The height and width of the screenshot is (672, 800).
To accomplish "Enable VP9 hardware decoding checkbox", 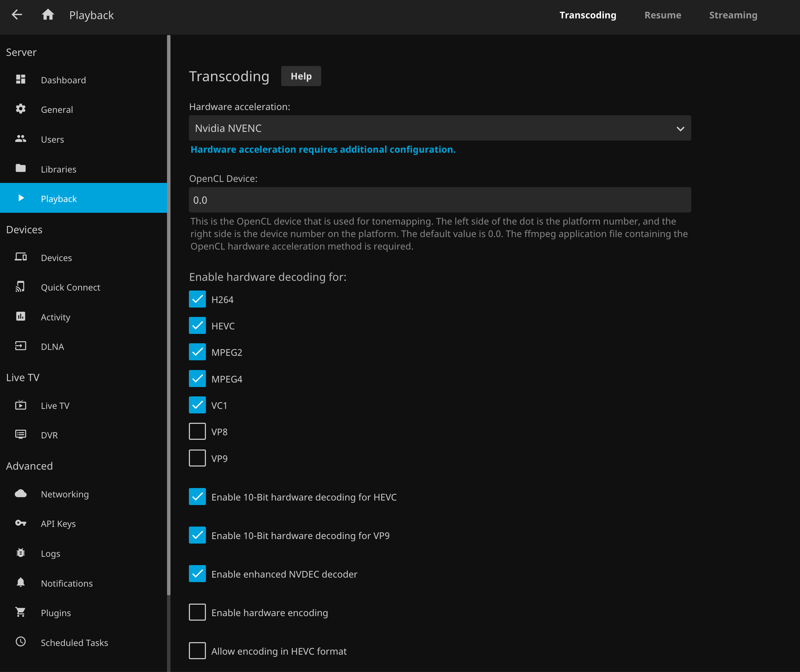I will pos(197,458).
